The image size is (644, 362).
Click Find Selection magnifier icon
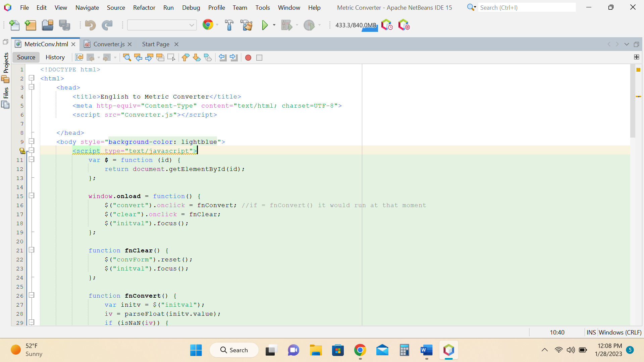click(x=127, y=58)
